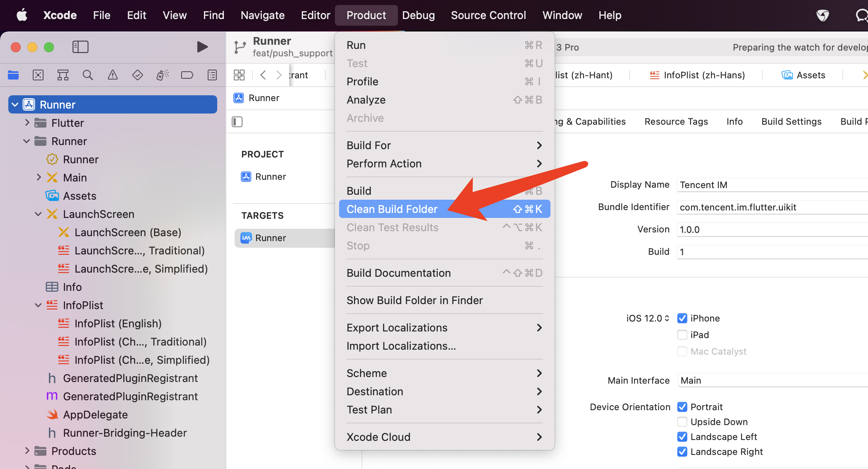
Task: Switch to the Build Settings tab
Action: [791, 121]
